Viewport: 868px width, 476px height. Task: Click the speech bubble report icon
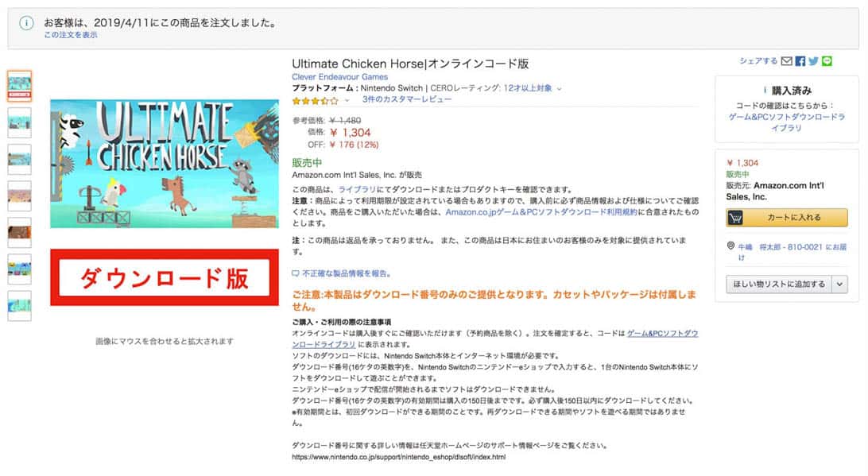(296, 273)
